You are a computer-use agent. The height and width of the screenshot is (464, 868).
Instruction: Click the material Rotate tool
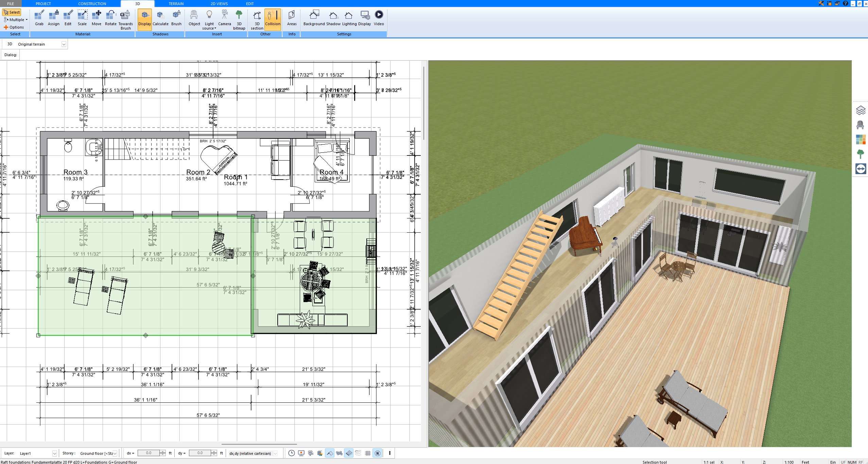click(110, 18)
